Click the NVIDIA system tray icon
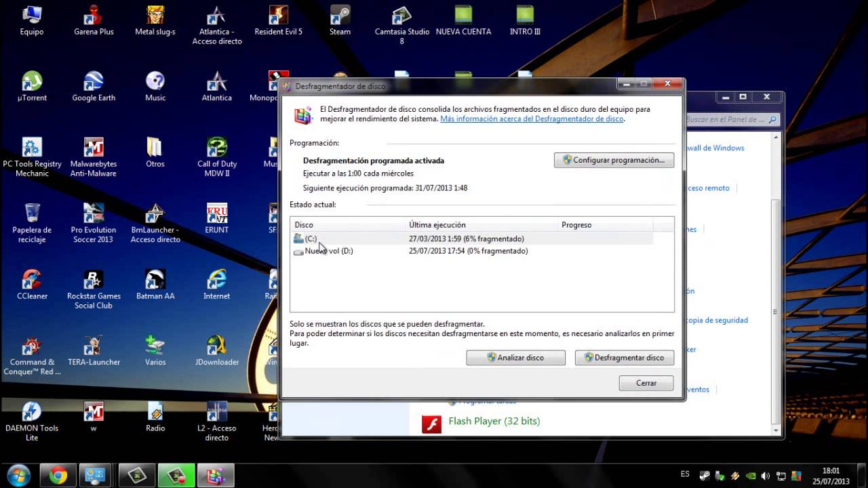Viewport: 868px width, 488px height. [x=751, y=476]
